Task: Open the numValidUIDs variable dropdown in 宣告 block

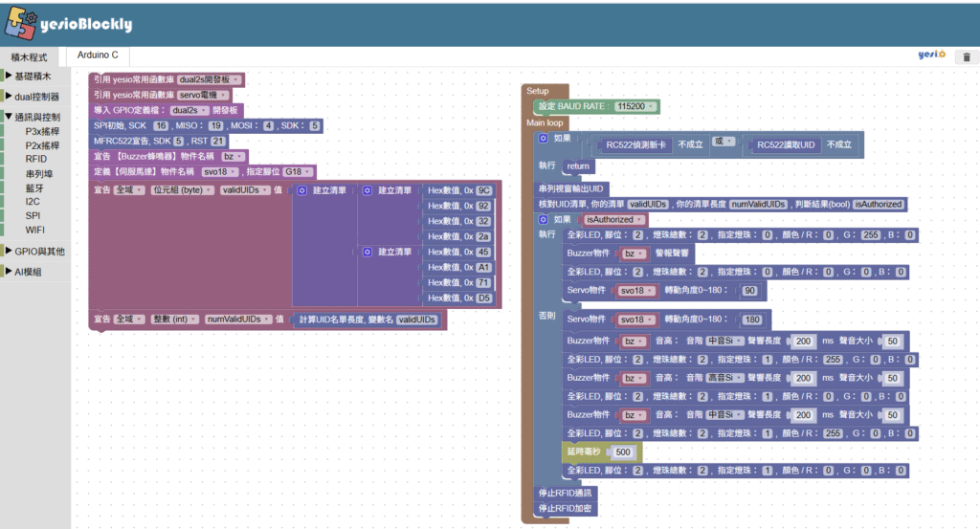Action: coord(238,320)
